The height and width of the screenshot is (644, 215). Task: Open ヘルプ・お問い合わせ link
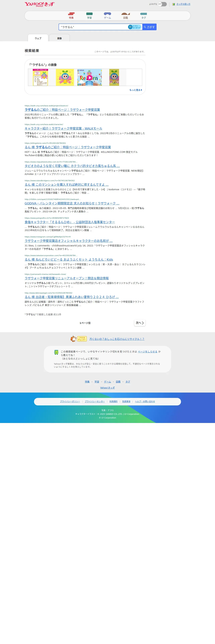click(x=145, y=402)
